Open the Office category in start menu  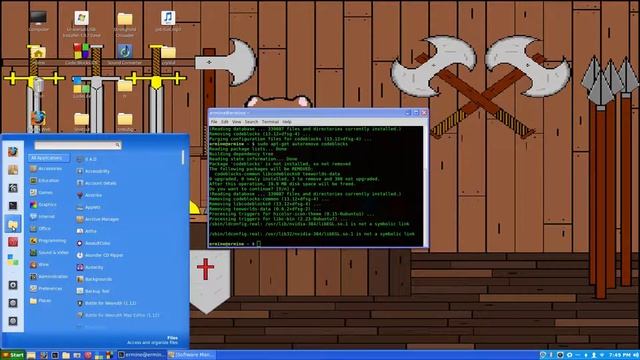click(x=40, y=229)
